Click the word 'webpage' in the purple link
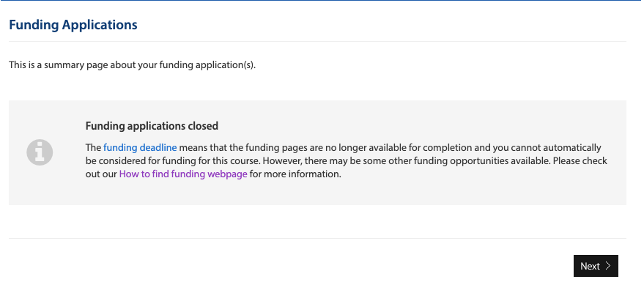Image resolution: width=644 pixels, height=293 pixels. (x=227, y=174)
